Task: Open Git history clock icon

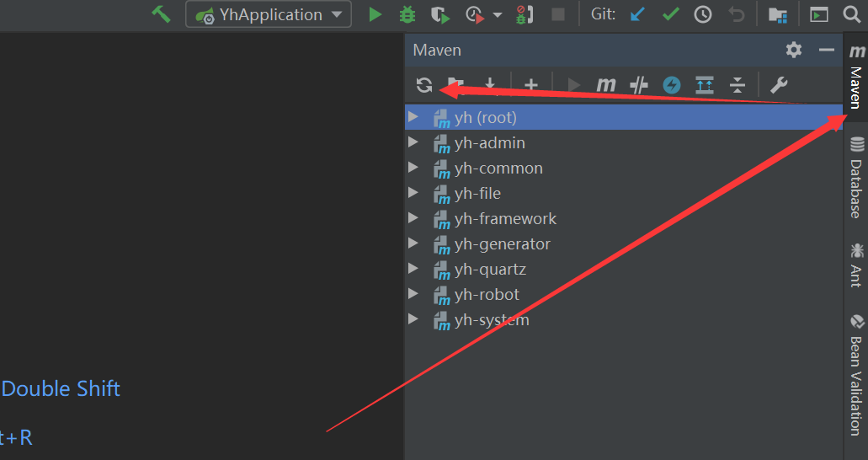Action: pyautogui.click(x=703, y=14)
